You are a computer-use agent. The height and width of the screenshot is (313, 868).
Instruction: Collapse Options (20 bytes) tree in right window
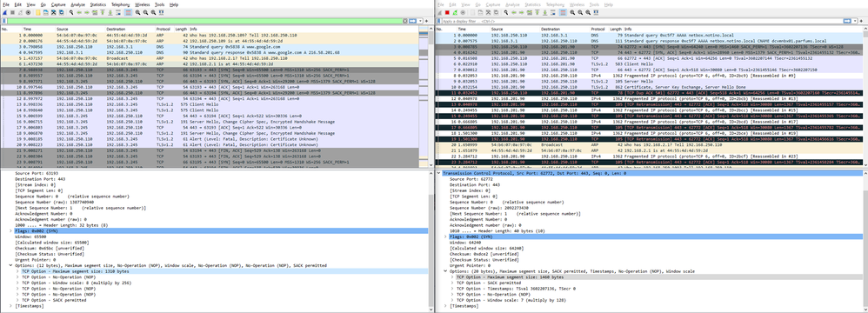[445, 271]
